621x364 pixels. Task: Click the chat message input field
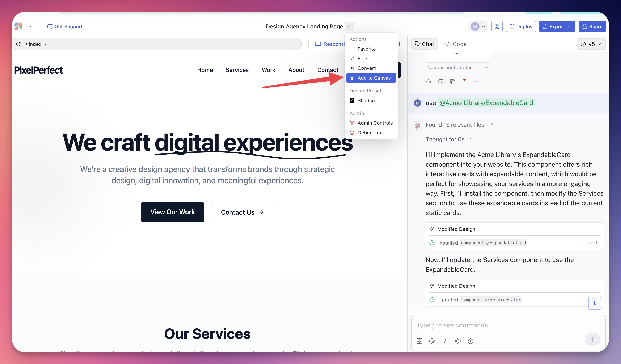(x=498, y=325)
